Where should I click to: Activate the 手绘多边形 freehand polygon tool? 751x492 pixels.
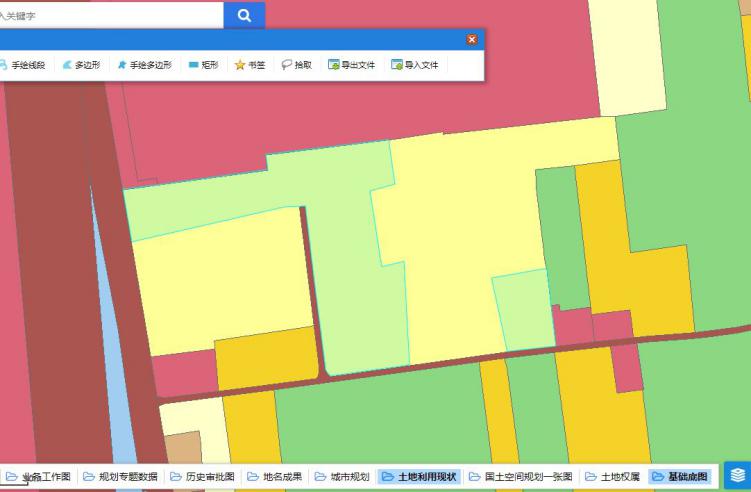pos(145,65)
